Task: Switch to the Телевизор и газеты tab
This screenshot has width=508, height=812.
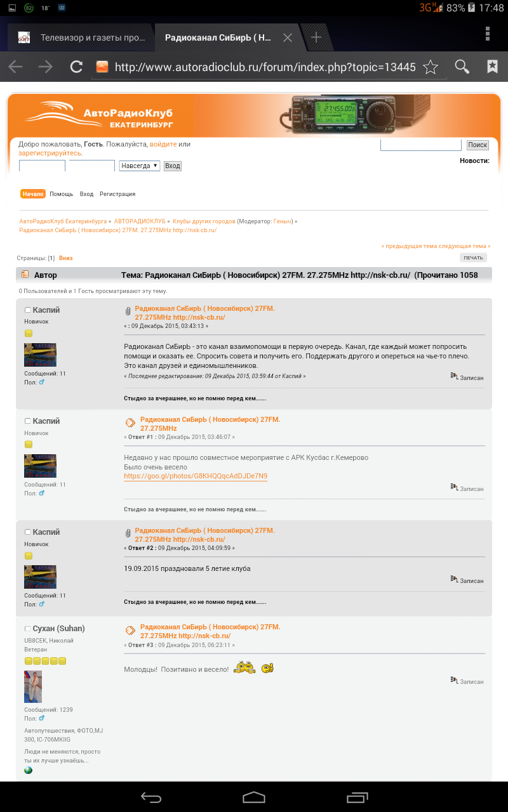Action: click(x=83, y=37)
